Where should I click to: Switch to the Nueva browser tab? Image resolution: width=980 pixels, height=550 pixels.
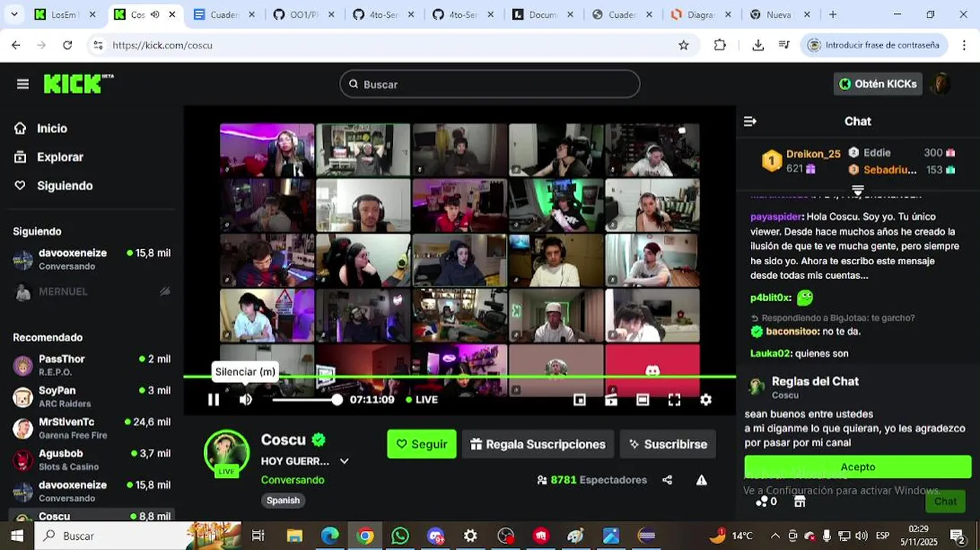pos(779,15)
